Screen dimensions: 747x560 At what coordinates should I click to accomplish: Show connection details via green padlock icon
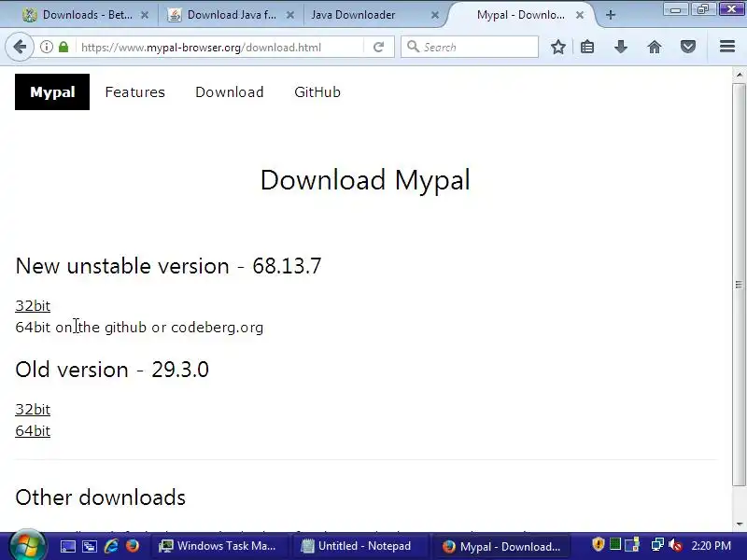63,47
